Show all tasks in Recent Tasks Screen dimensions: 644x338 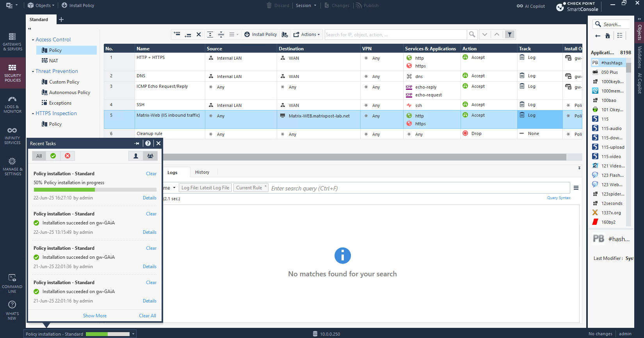[39, 156]
